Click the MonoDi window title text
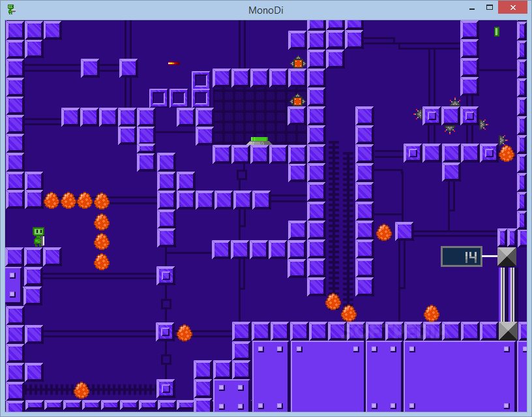Screen dimensions: 532x417 coord(265,10)
